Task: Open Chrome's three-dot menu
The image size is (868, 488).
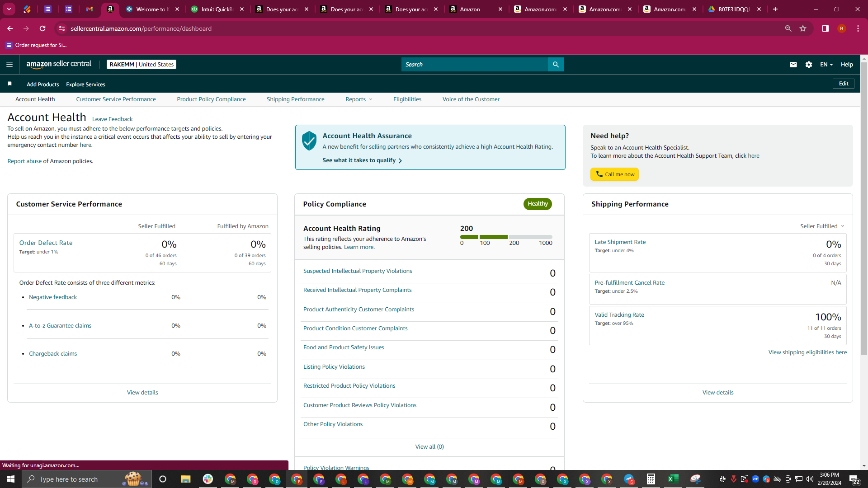Action: pyautogui.click(x=858, y=28)
